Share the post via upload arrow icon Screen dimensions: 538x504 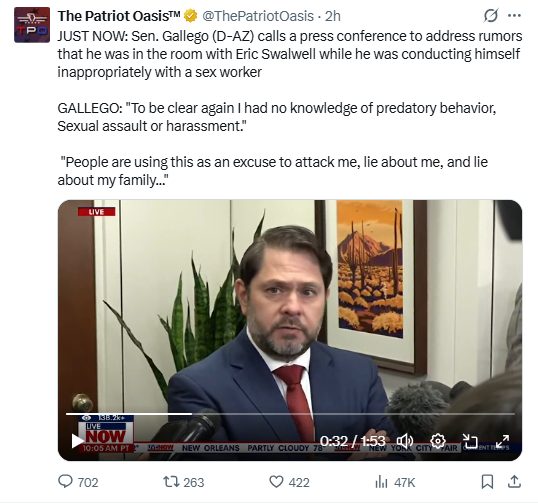pos(514,482)
